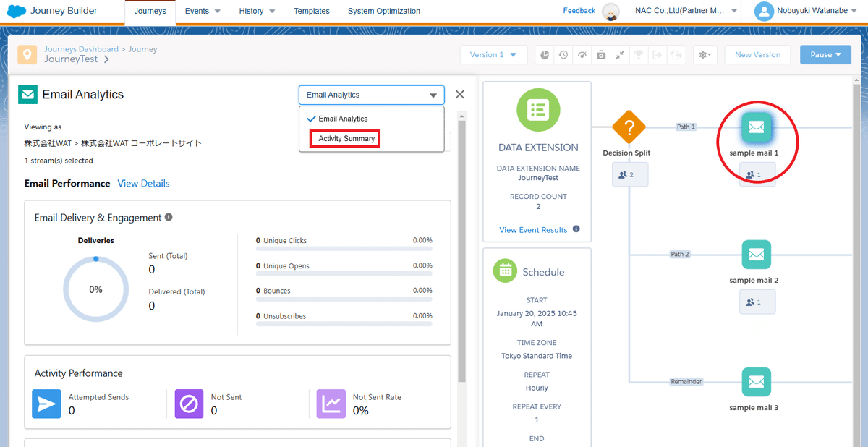Click the user profile avatar icon

(x=763, y=11)
